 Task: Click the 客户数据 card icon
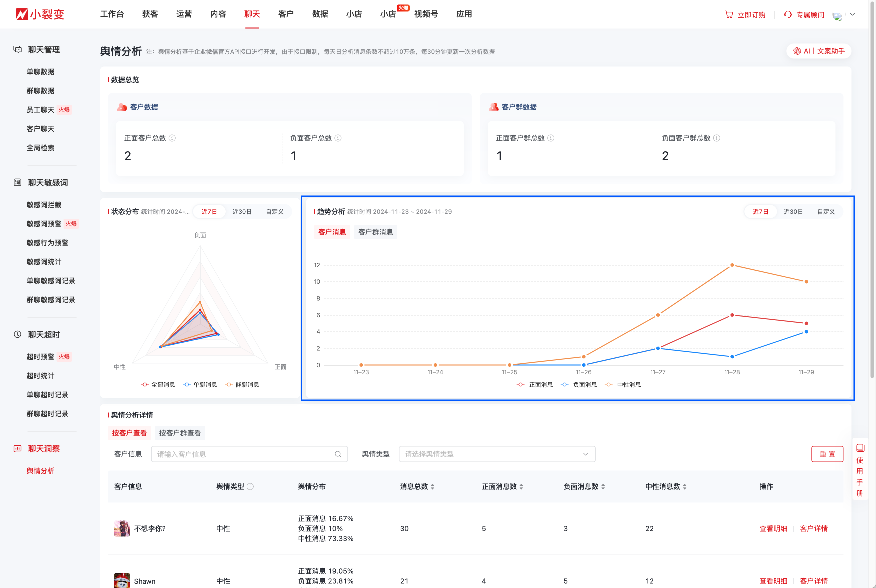tap(122, 107)
